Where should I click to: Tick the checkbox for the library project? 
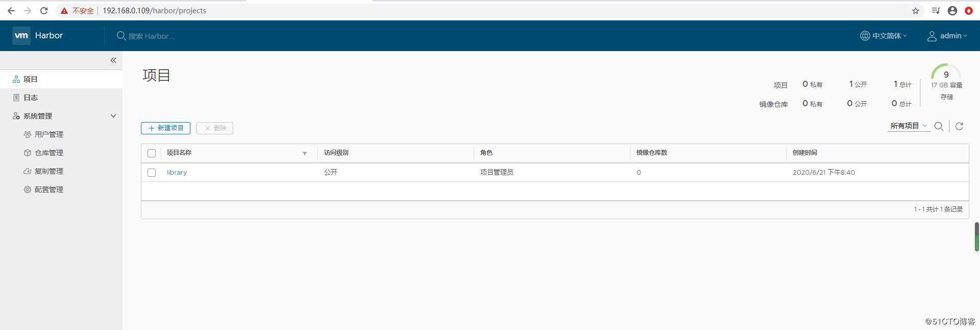[x=152, y=173]
